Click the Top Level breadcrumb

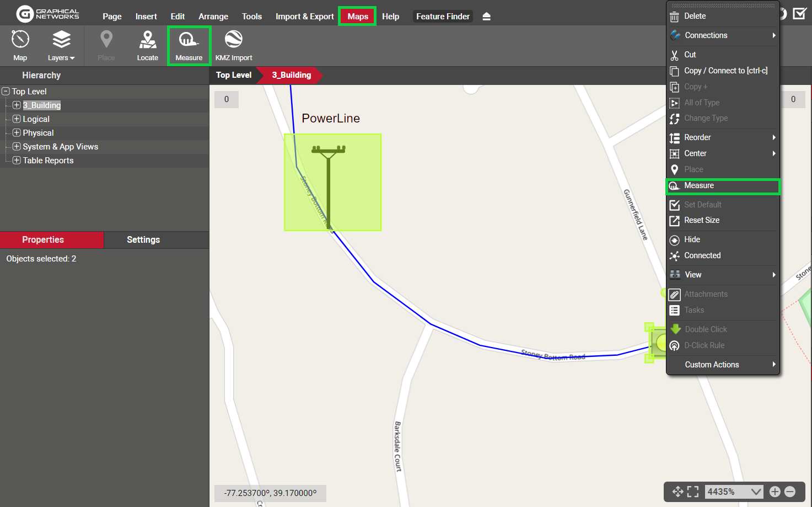coord(234,75)
